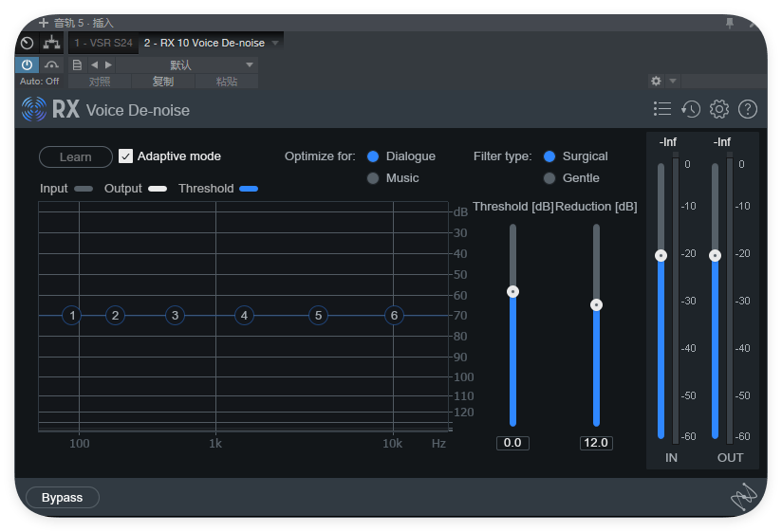The image size is (782, 532).
Task: Click the Learn button
Action: coord(76,156)
